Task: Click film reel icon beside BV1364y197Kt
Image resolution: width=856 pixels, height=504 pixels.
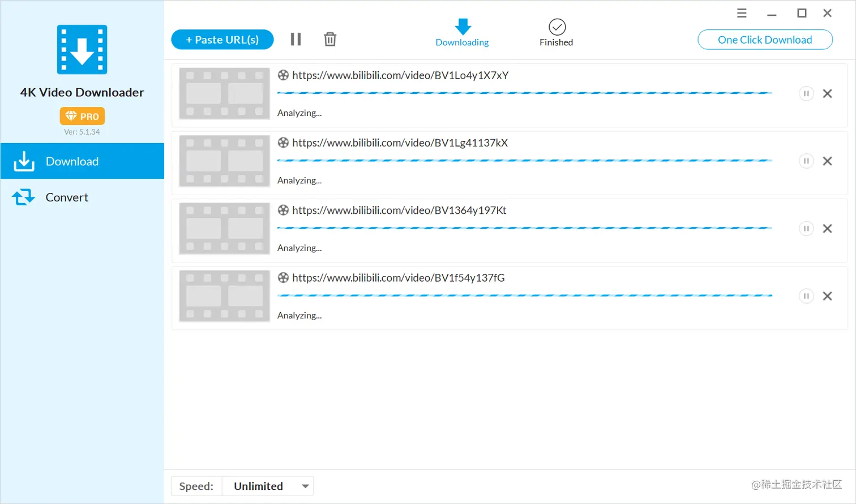Action: 283,210
